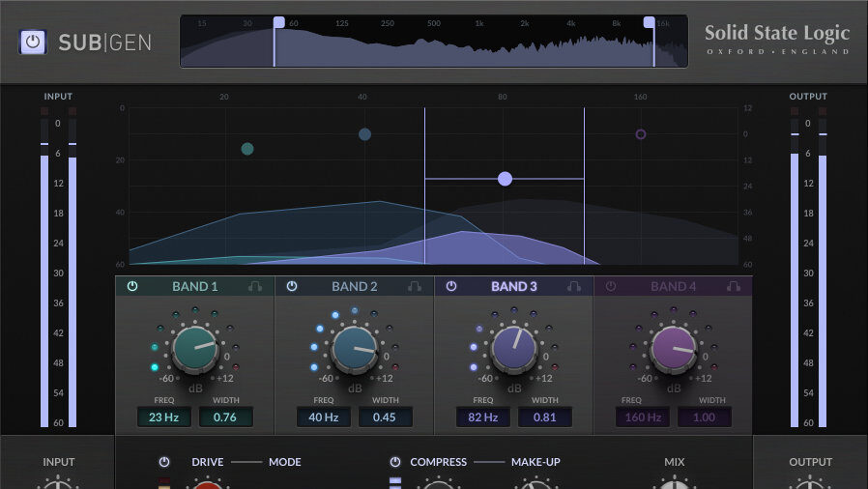
Task: Toggle the SubGen plugin power button
Action: 33,43
